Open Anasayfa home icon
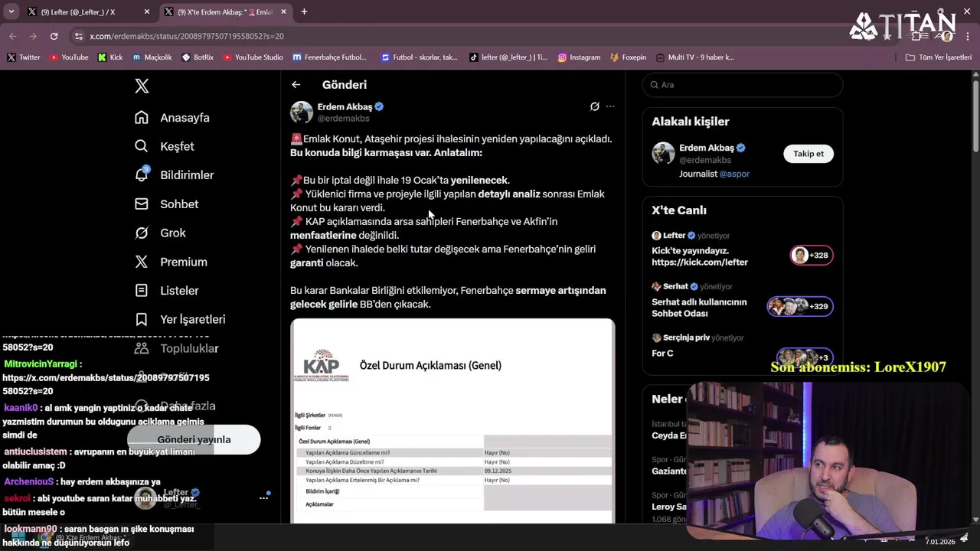Screen dimensions: 980x551 pyautogui.click(x=142, y=118)
